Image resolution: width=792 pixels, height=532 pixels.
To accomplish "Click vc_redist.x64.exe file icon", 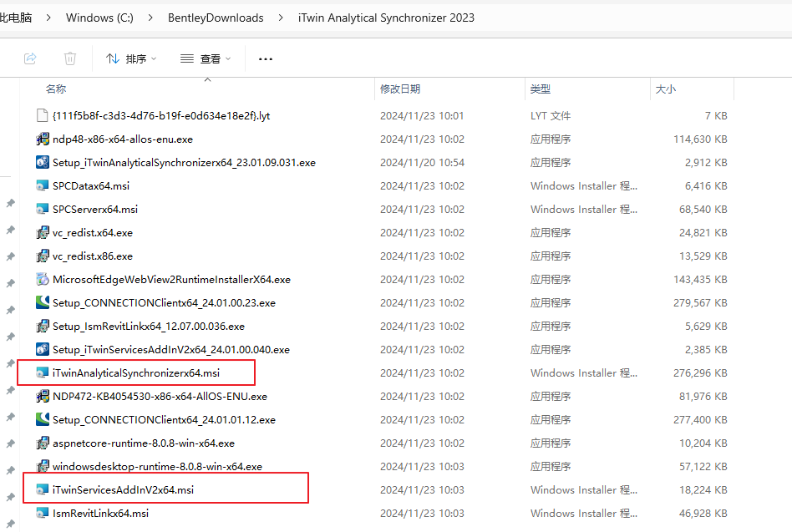I will coord(43,233).
